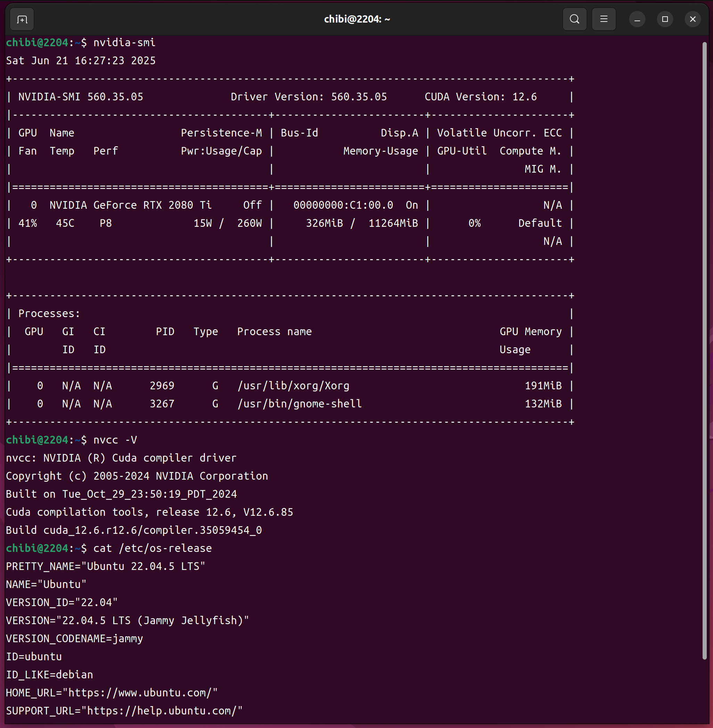Click the Driver Version 560.35.05 text
The width and height of the screenshot is (713, 728).
308,97
